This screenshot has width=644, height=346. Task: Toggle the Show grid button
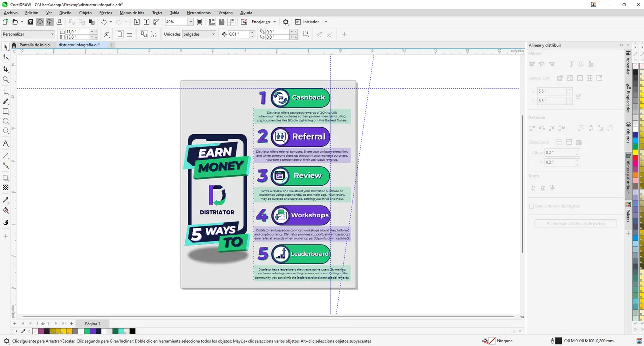222,22
